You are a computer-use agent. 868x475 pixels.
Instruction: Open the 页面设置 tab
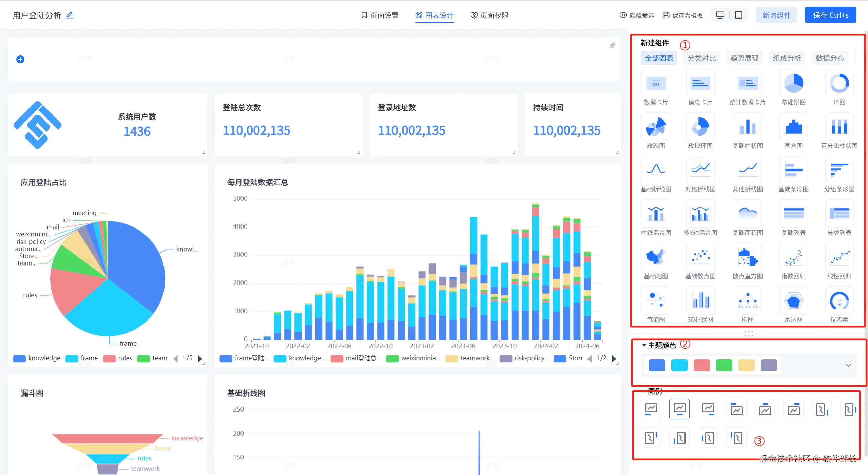point(380,15)
